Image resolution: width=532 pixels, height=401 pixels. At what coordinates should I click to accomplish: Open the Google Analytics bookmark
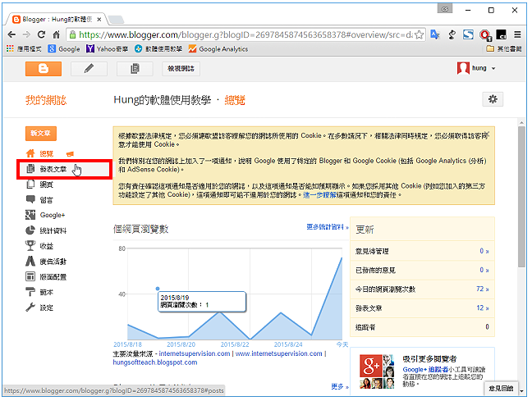(218, 49)
